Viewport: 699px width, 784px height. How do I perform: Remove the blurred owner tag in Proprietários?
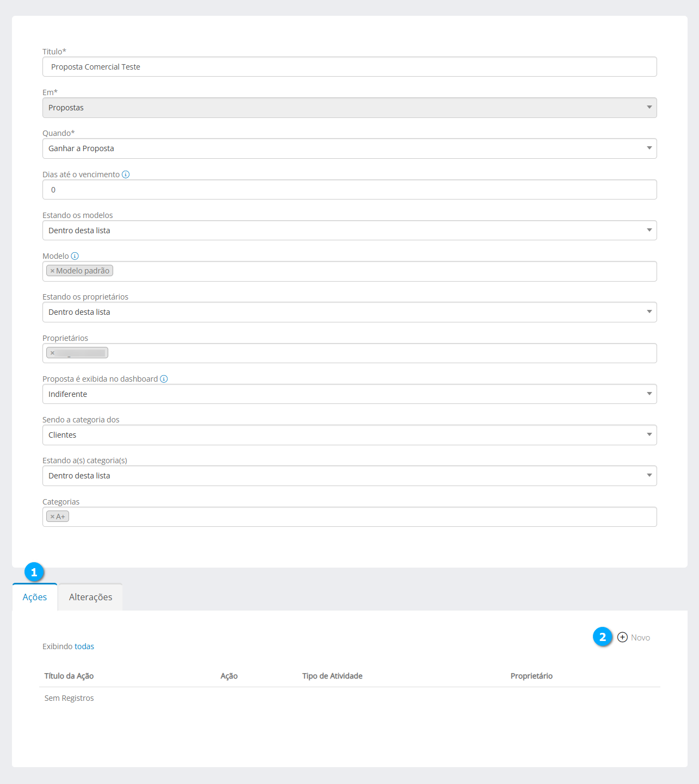point(52,353)
